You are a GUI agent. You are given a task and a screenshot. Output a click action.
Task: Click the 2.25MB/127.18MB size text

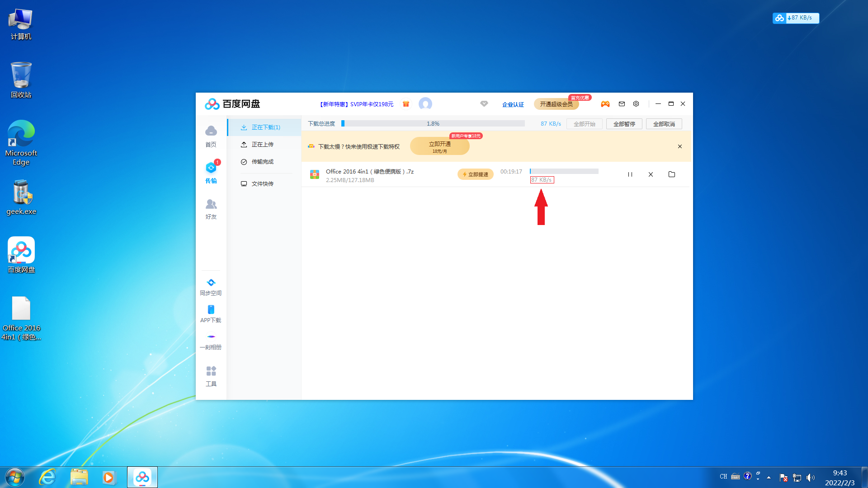point(350,180)
